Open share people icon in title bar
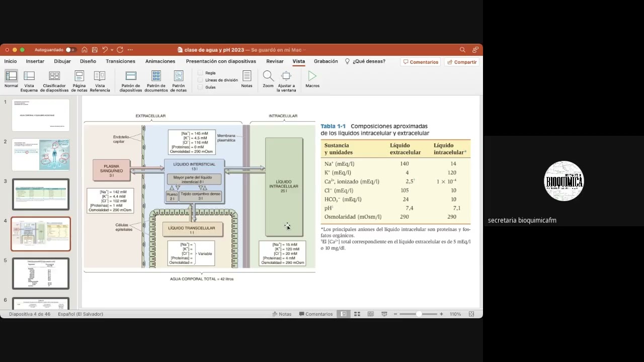Image resolution: width=644 pixels, height=362 pixels. point(475,50)
